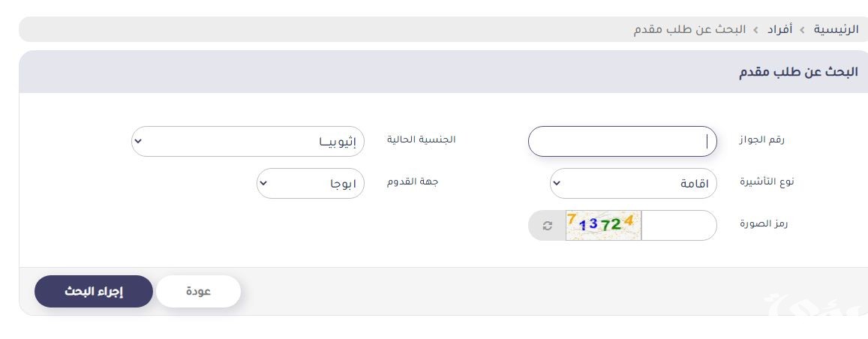
Task: Click the breadcrumb chevron after الرئيسية
Action: point(802,30)
